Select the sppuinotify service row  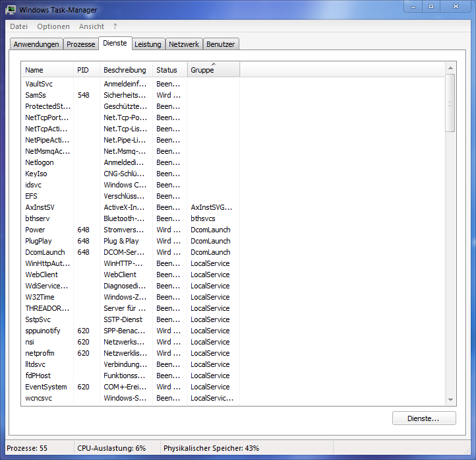click(x=131, y=331)
